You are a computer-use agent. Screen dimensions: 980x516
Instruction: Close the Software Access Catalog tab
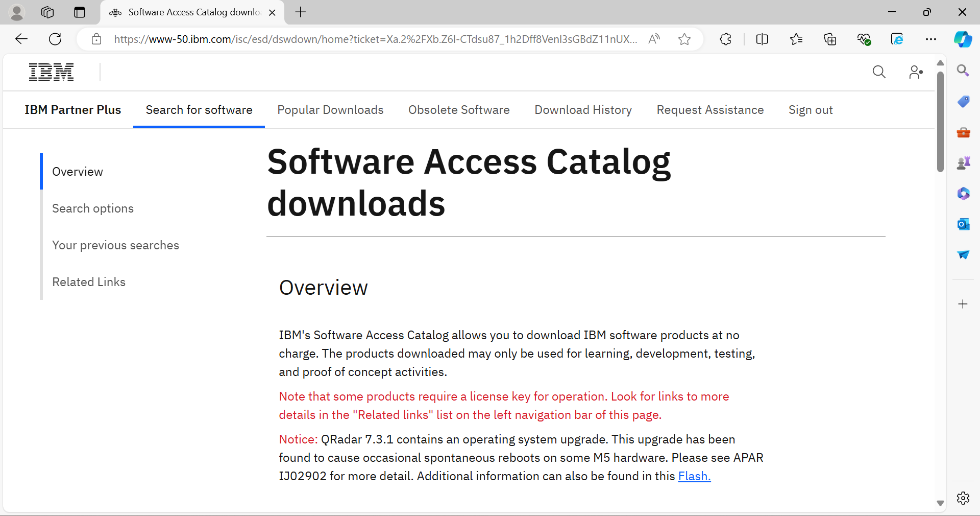[272, 13]
